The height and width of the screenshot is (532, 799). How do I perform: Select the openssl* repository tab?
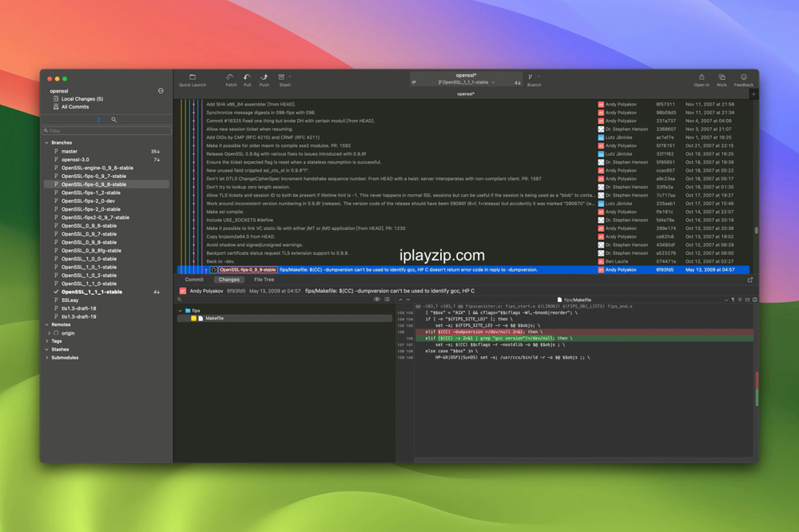[x=466, y=94]
